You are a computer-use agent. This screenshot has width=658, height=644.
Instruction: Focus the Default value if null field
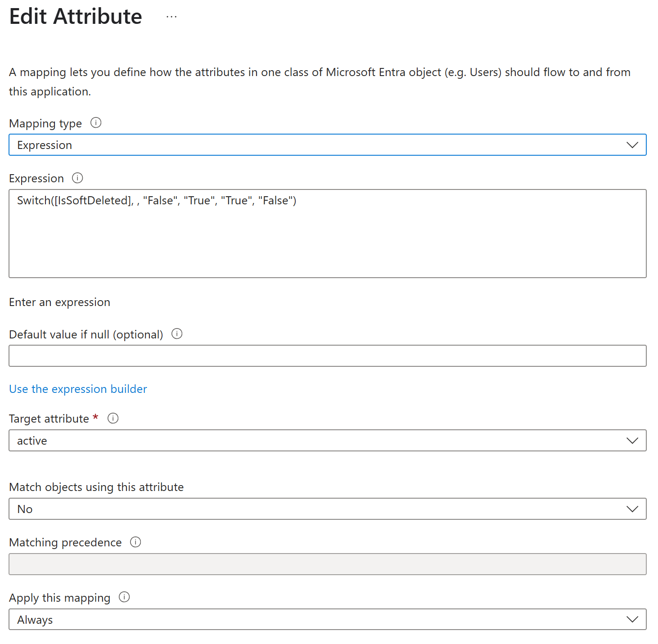point(328,356)
